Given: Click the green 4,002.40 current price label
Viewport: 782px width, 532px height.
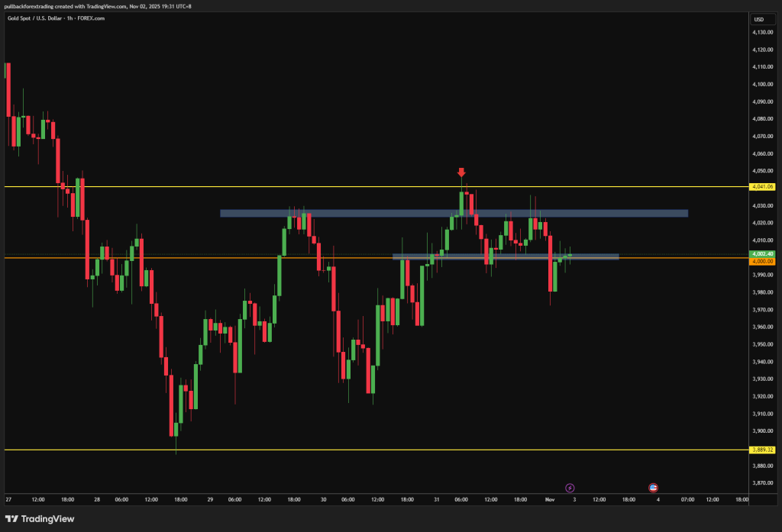Looking at the screenshot, I should [763, 253].
